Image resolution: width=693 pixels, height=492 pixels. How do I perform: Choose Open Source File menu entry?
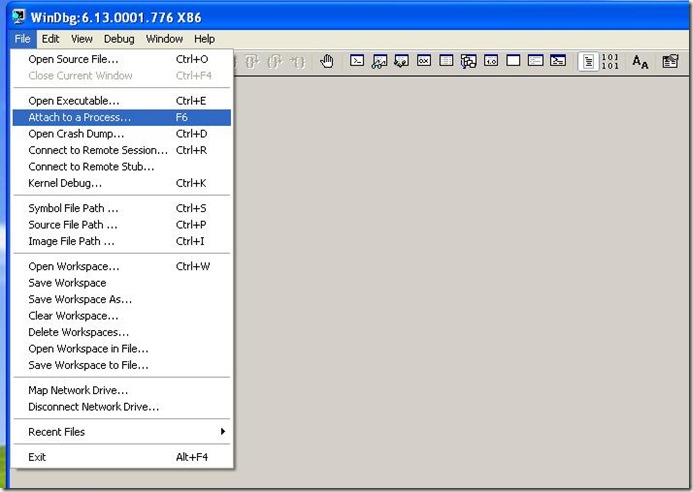tap(122, 59)
